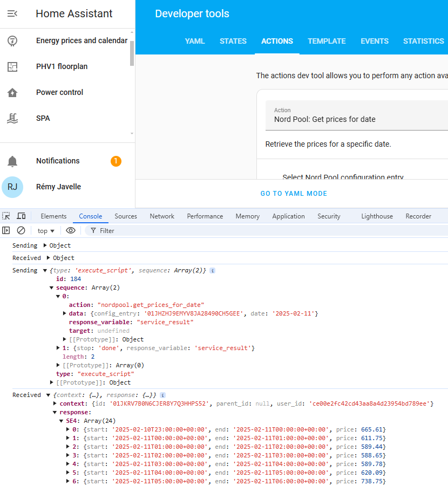Switch to the TEMPLATE tab

tap(327, 41)
